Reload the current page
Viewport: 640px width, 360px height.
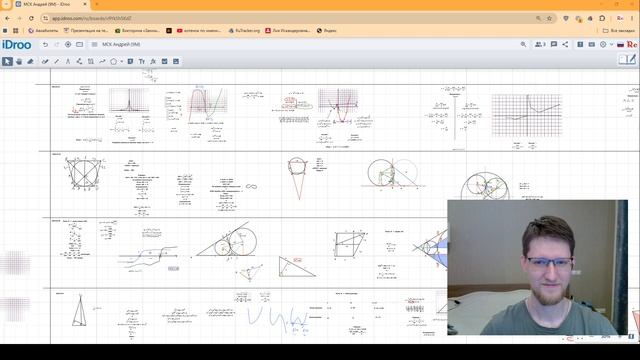coord(31,18)
